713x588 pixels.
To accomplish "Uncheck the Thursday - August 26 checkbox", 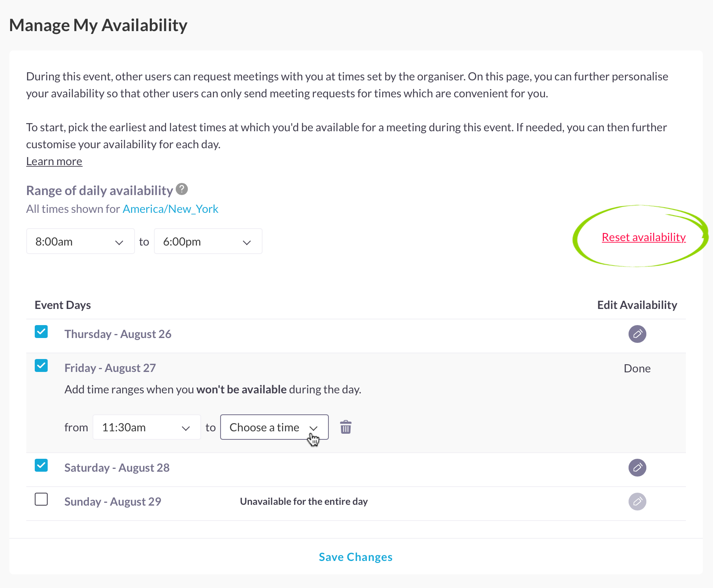I will 41,332.
